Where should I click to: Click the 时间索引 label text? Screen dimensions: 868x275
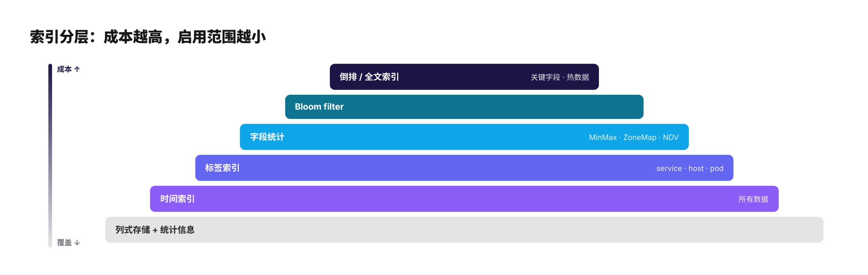[x=177, y=199]
